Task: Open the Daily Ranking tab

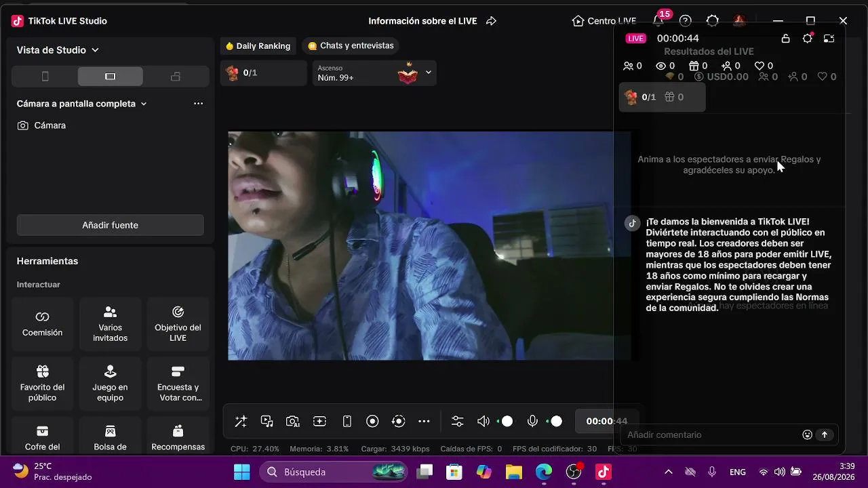Action: click(258, 46)
